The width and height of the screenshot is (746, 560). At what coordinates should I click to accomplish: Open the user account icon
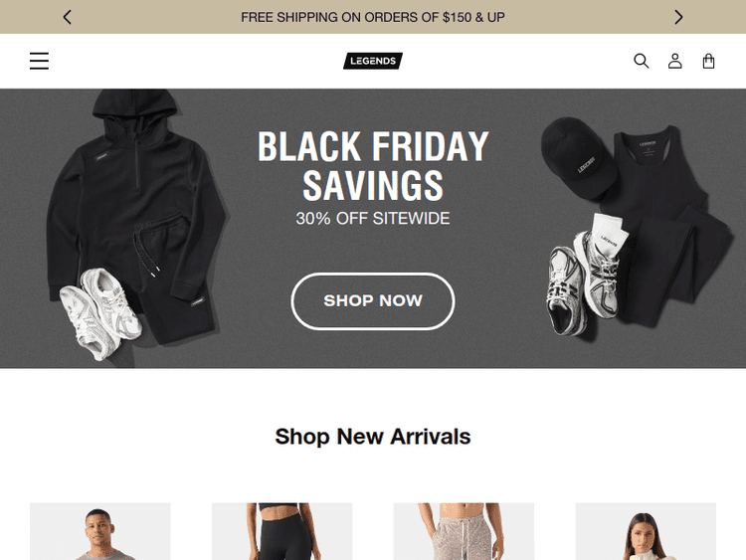click(674, 61)
